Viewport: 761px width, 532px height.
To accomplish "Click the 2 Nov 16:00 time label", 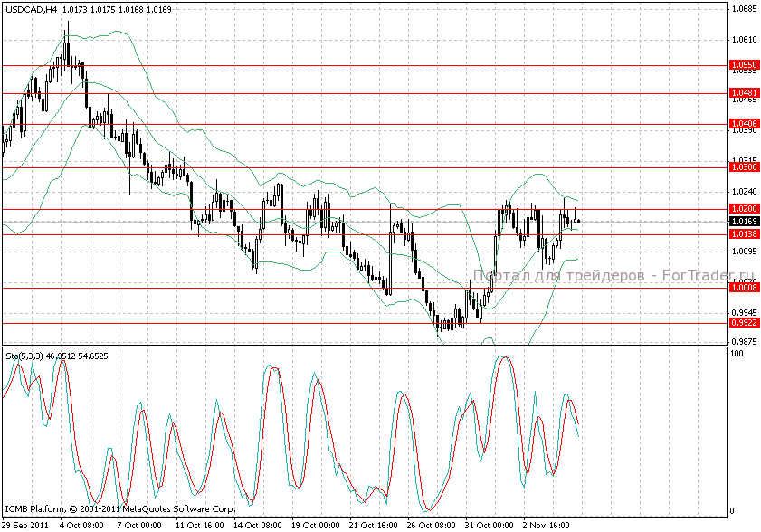I will (546, 525).
